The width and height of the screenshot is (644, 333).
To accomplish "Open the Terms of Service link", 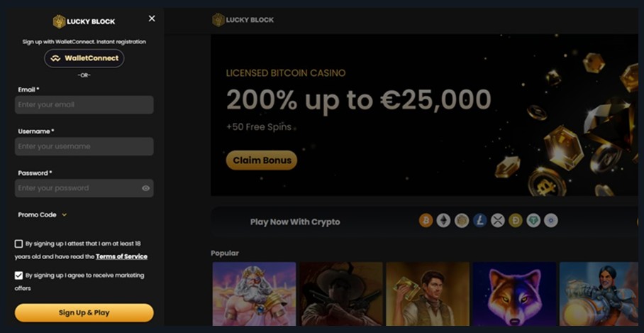I will coord(121,256).
